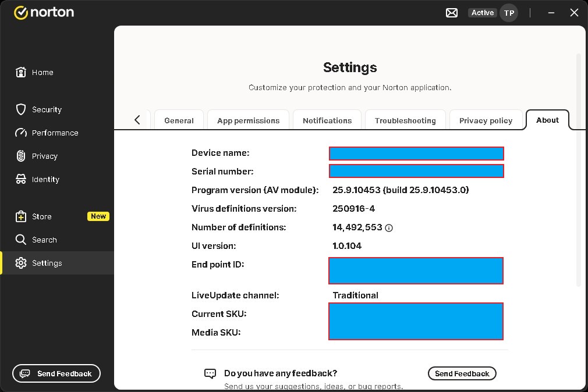Switch to the General tab
This screenshot has width=588, height=392.
click(179, 120)
